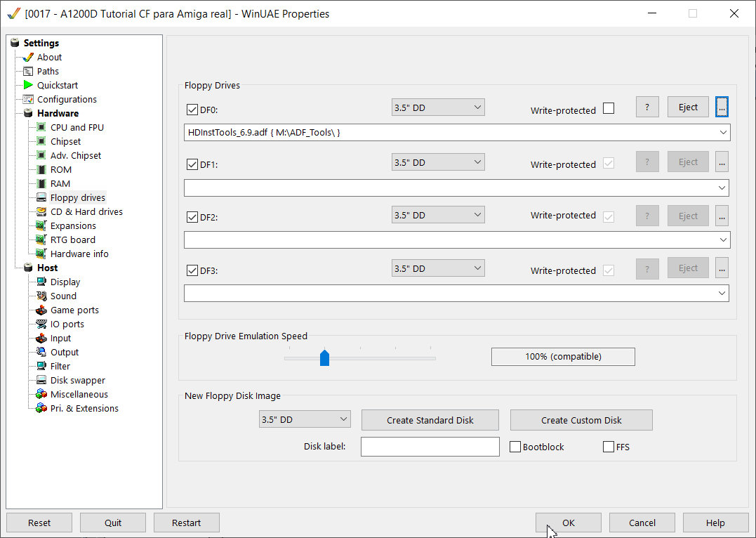Click Create Custom Disk button
This screenshot has width=756, height=538.
[x=581, y=420]
